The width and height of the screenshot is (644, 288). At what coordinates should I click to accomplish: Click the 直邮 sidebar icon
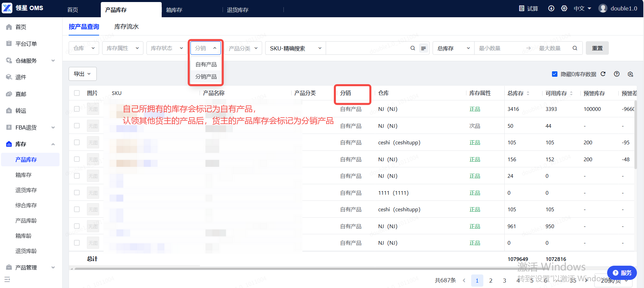pos(9,94)
